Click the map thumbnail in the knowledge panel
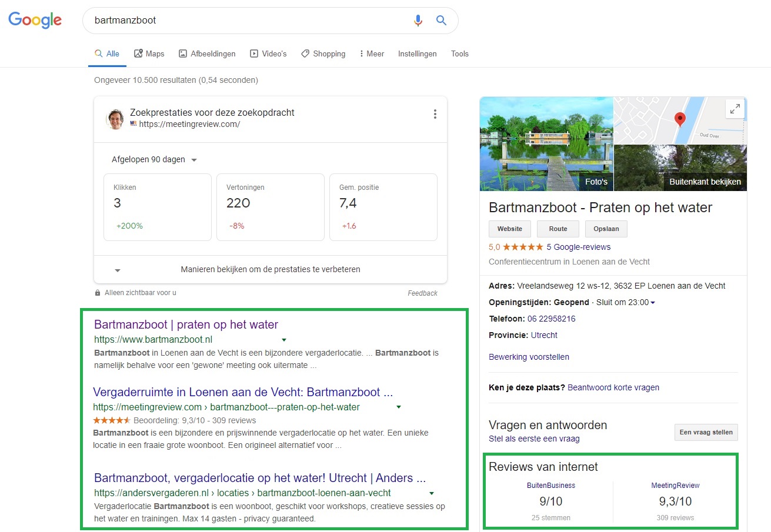The image size is (771, 532). tap(680, 121)
